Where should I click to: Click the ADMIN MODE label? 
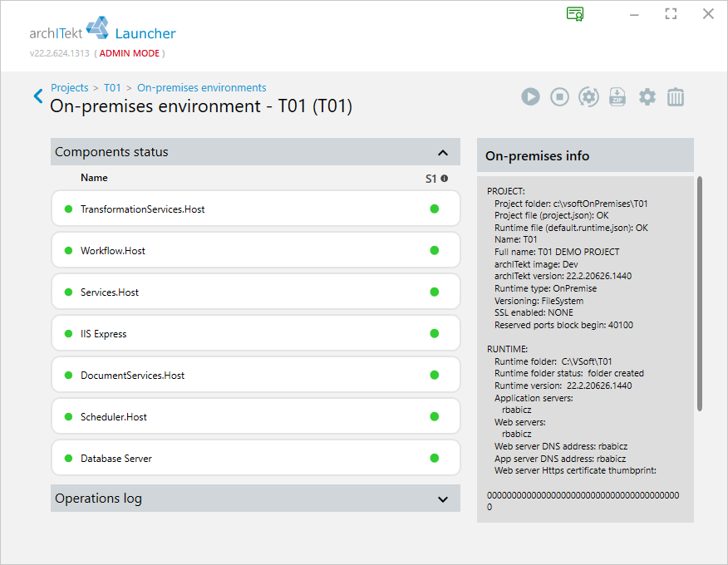[130, 53]
